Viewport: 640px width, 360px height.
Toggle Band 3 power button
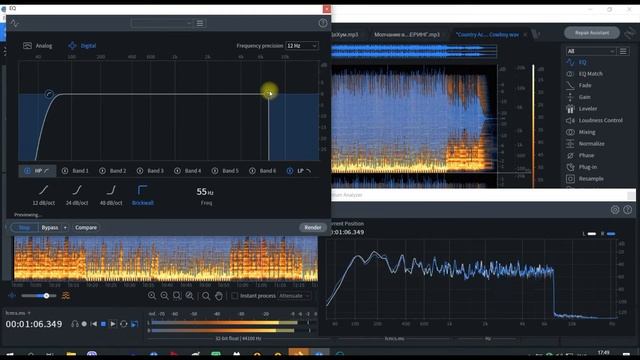tap(140, 171)
